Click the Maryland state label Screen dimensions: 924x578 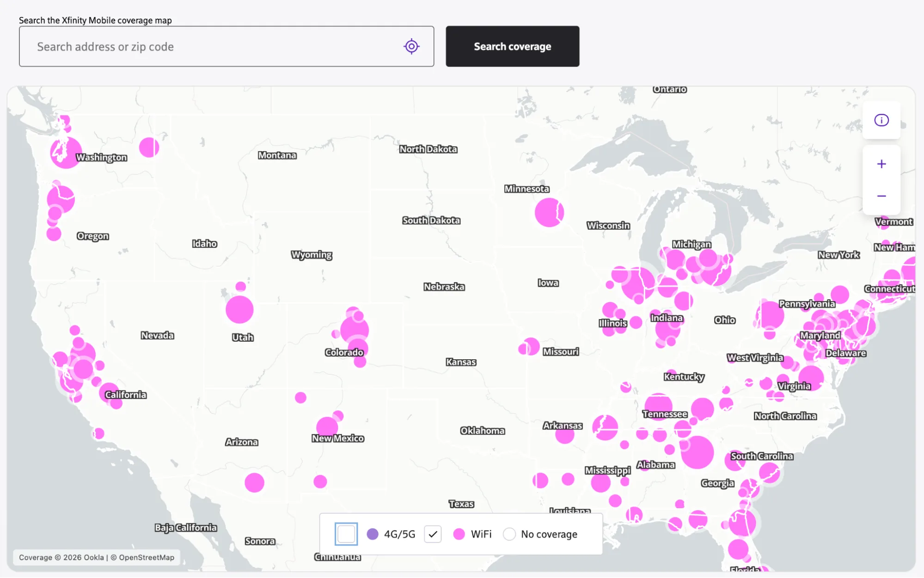820,336
